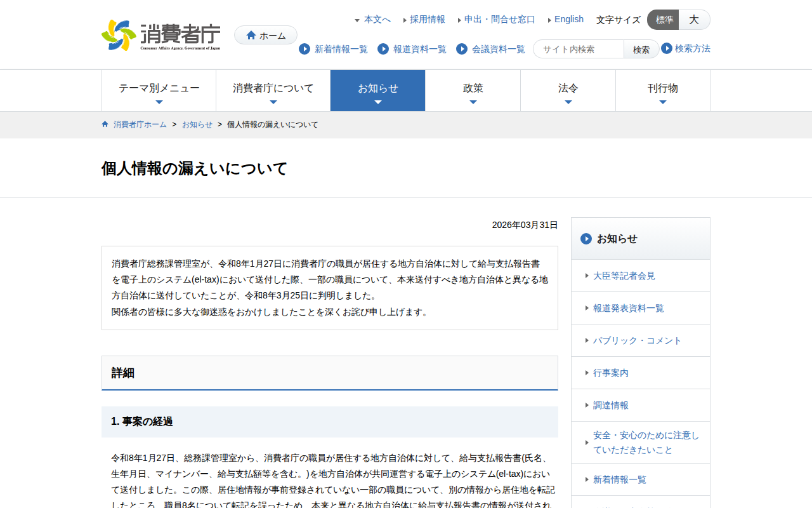Click inside the サイト内検索 search field
The width and height of the screenshot is (812, 508).
pyautogui.click(x=577, y=48)
